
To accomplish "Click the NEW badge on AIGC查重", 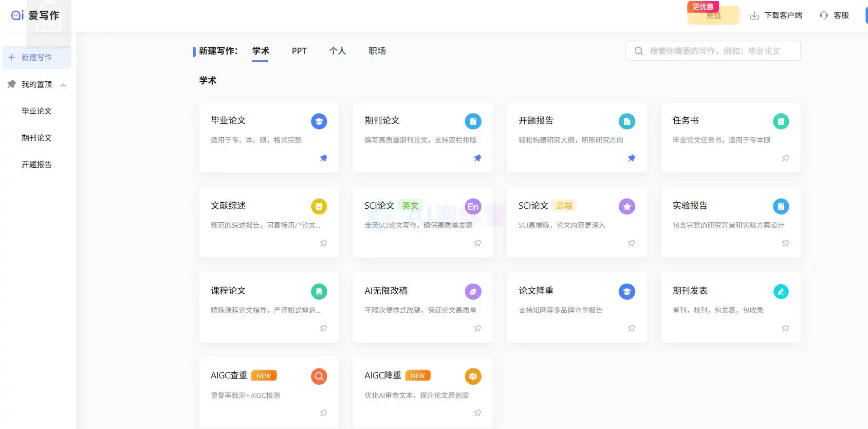I will (x=263, y=375).
